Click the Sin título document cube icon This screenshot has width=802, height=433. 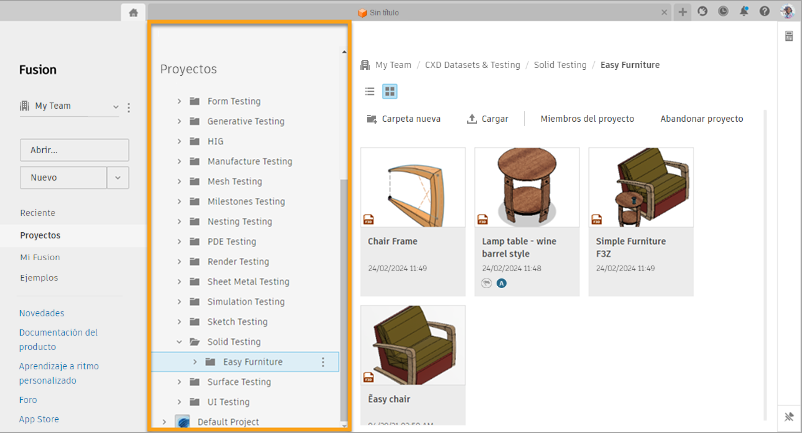363,13
